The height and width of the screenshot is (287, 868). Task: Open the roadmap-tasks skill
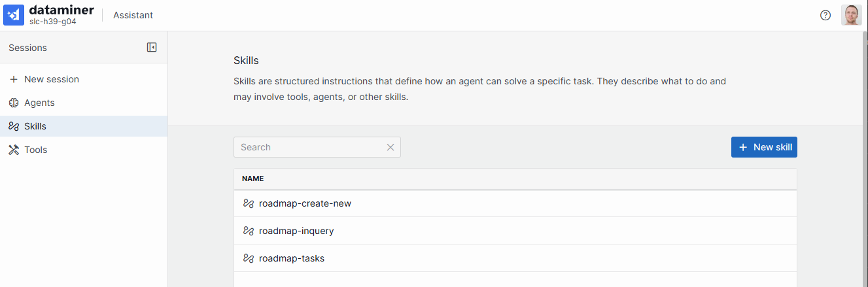point(515,258)
